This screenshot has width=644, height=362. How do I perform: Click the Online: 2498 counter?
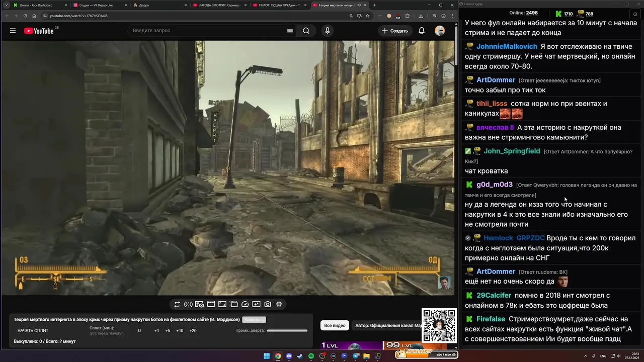(523, 13)
